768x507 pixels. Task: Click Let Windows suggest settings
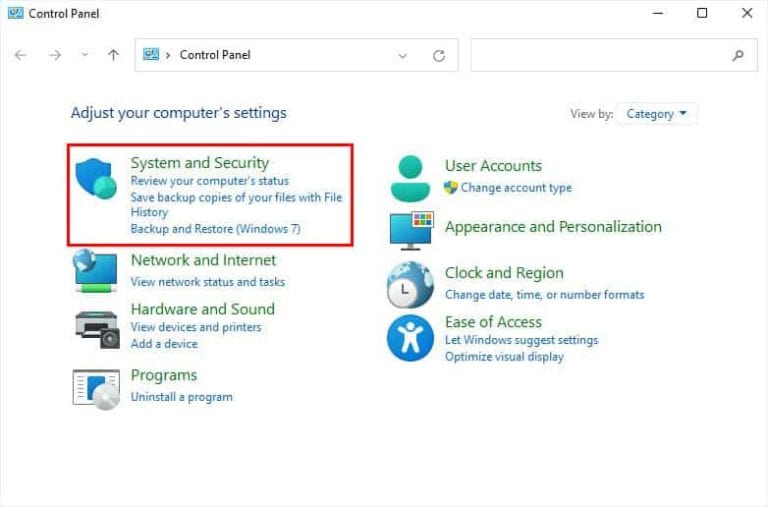pos(522,340)
